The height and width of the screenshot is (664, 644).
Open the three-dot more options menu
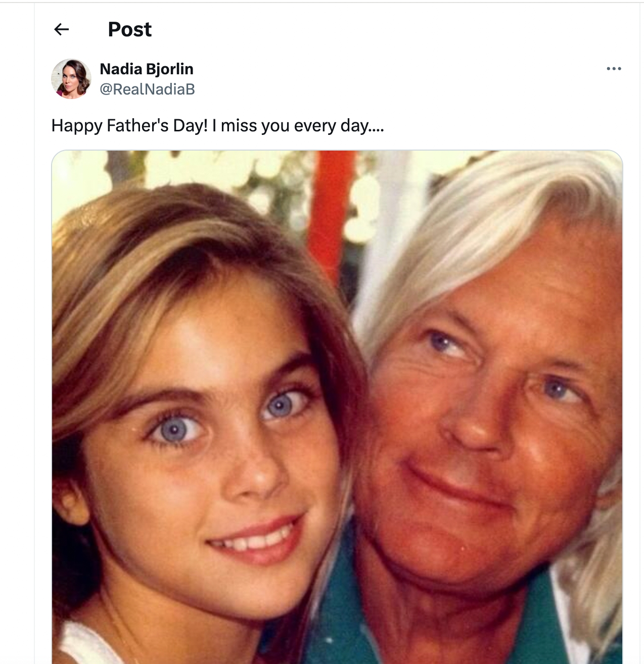(x=614, y=69)
